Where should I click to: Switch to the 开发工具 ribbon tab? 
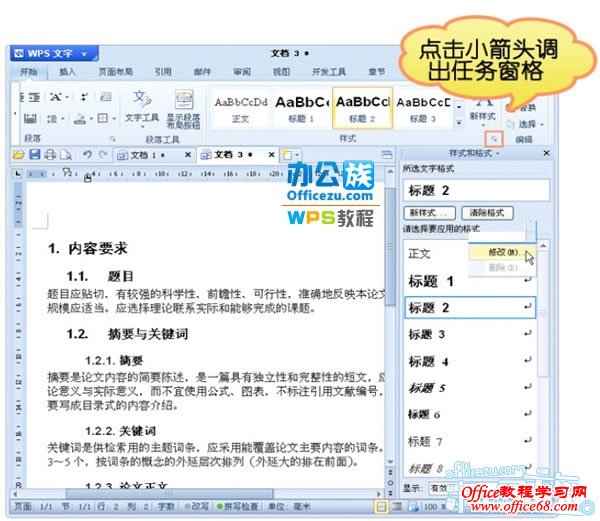(x=329, y=72)
